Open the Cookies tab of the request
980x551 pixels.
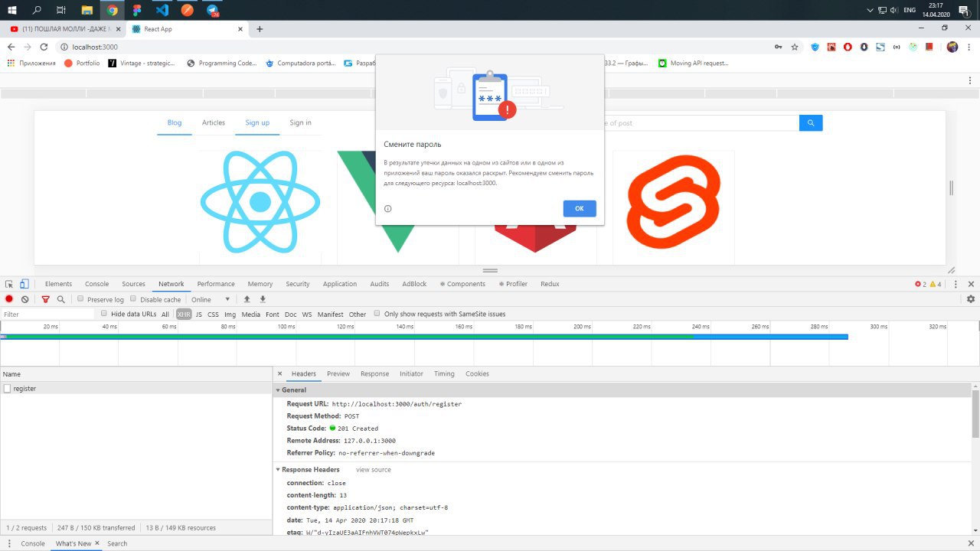477,373
